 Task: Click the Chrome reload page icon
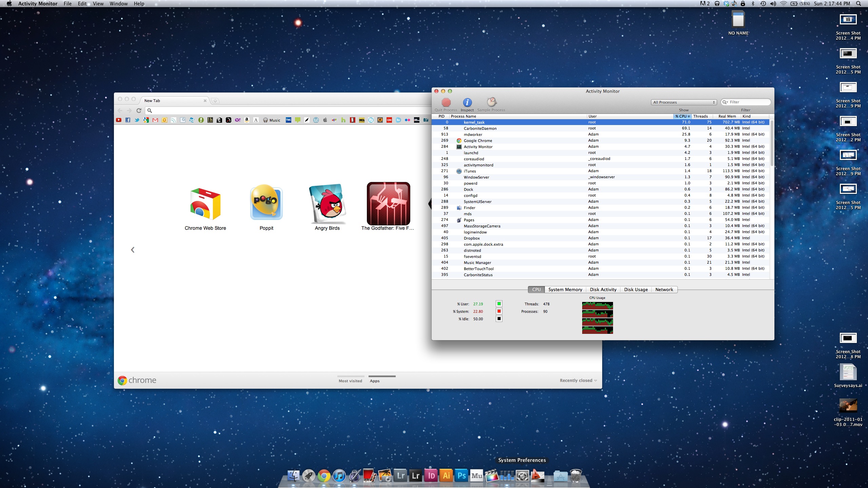click(x=139, y=110)
